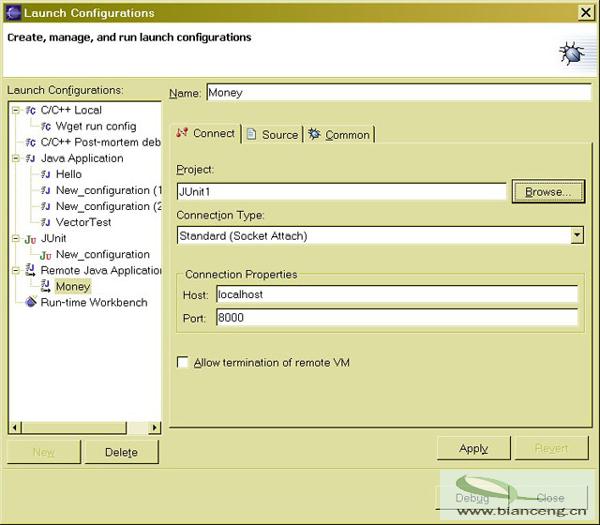This screenshot has width=600, height=525.
Task: Close the Launch Configurations dialog window
Action: point(585,13)
